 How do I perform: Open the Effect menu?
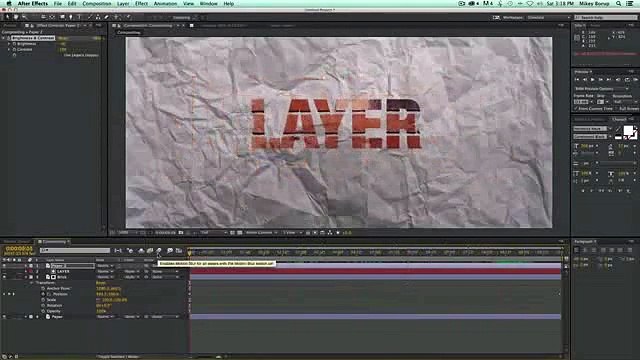tap(141, 4)
